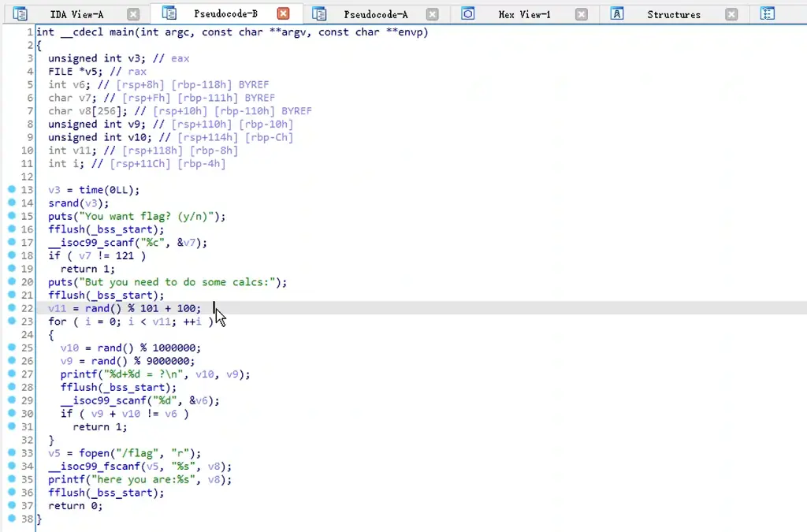
Task: Switch to the Pseudocode-A tab
Action: click(376, 14)
